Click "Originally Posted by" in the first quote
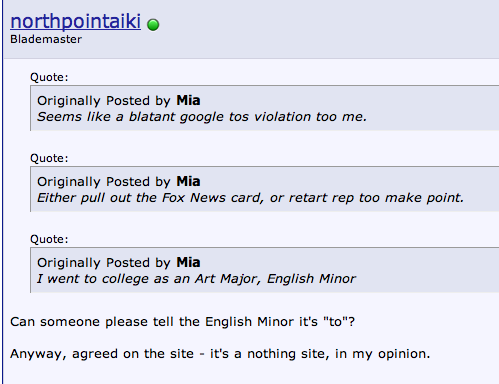This screenshot has height=384, width=499. [x=104, y=101]
